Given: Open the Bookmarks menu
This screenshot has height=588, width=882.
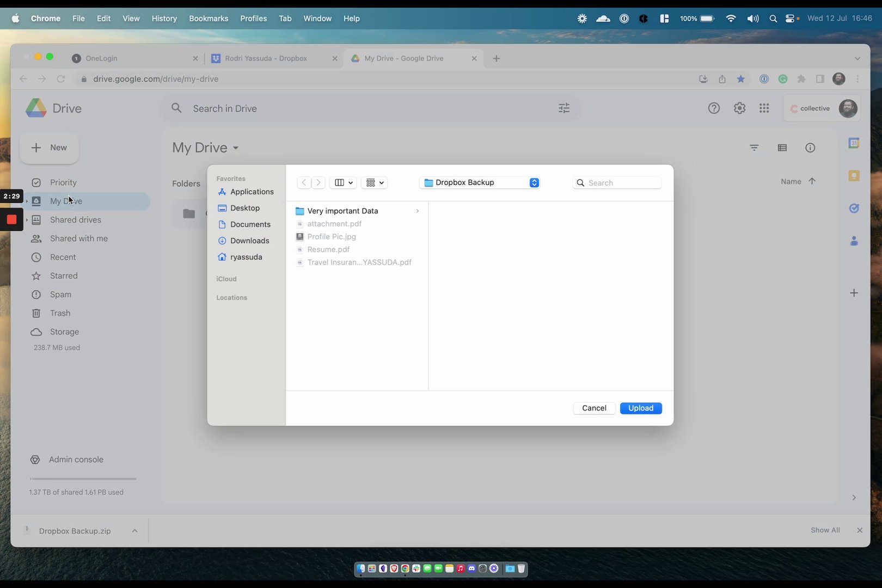Looking at the screenshot, I should point(209,18).
